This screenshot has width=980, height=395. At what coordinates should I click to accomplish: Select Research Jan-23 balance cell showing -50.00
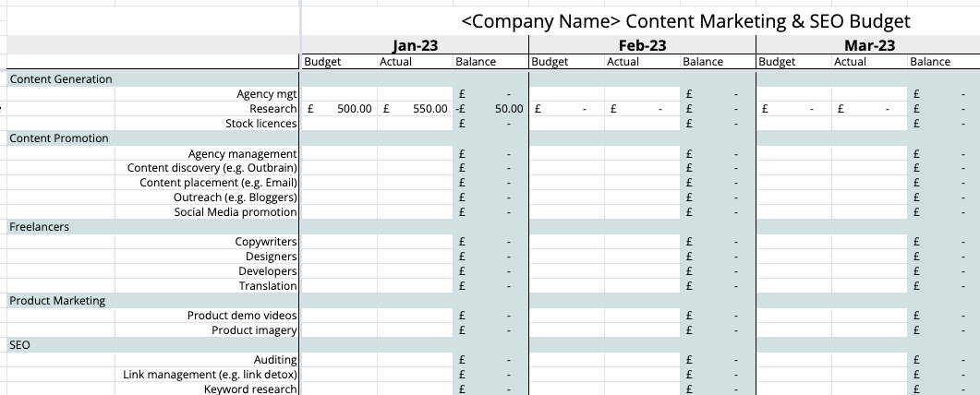(x=490, y=109)
